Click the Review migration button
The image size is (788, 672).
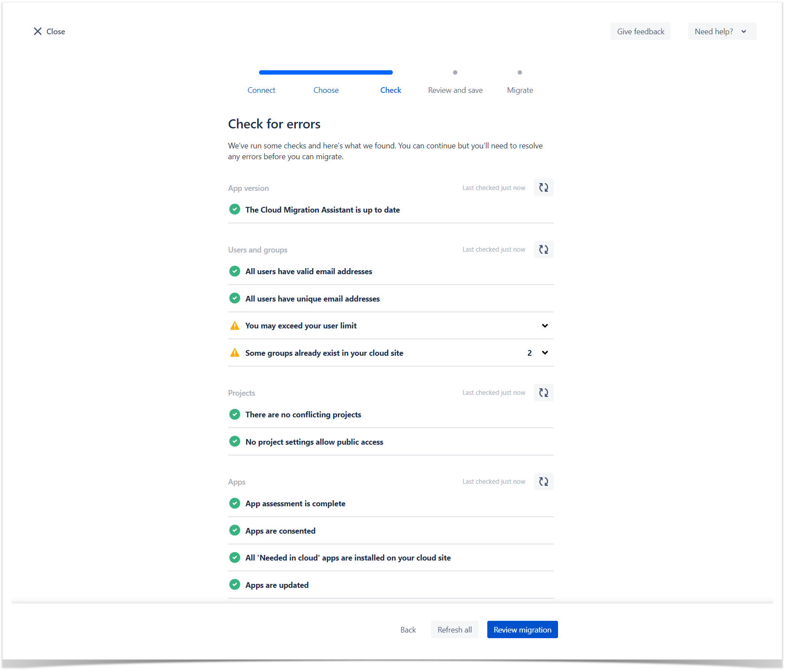click(x=522, y=630)
